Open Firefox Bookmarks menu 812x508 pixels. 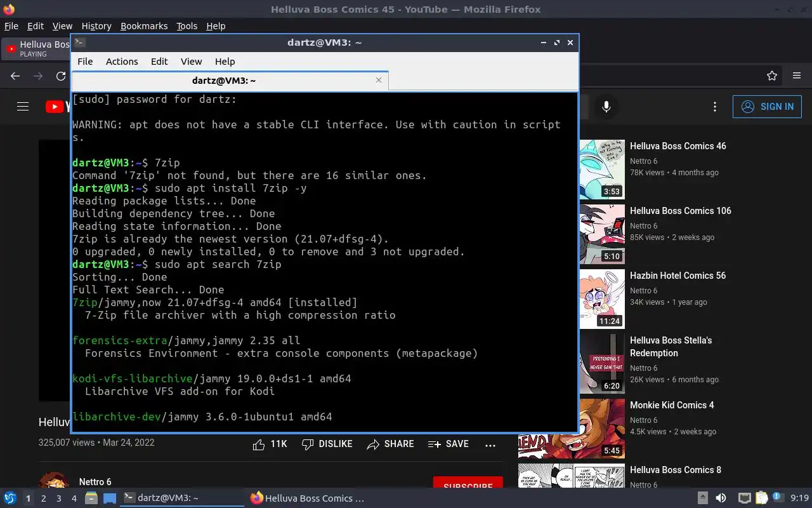click(x=144, y=26)
